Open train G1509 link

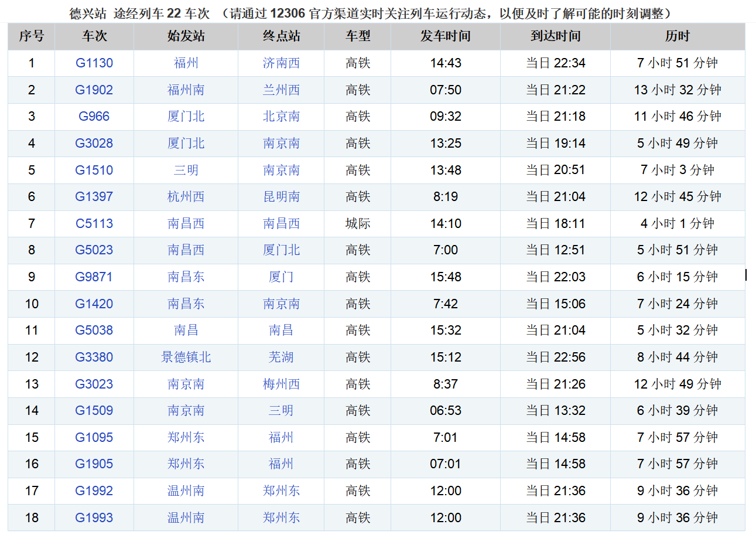tap(94, 410)
